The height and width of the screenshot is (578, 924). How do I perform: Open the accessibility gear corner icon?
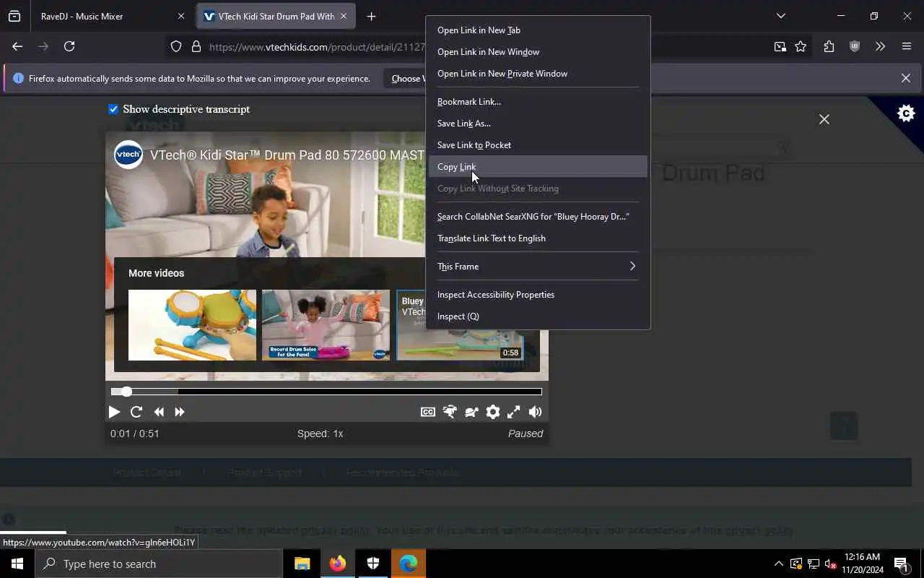coord(906,113)
